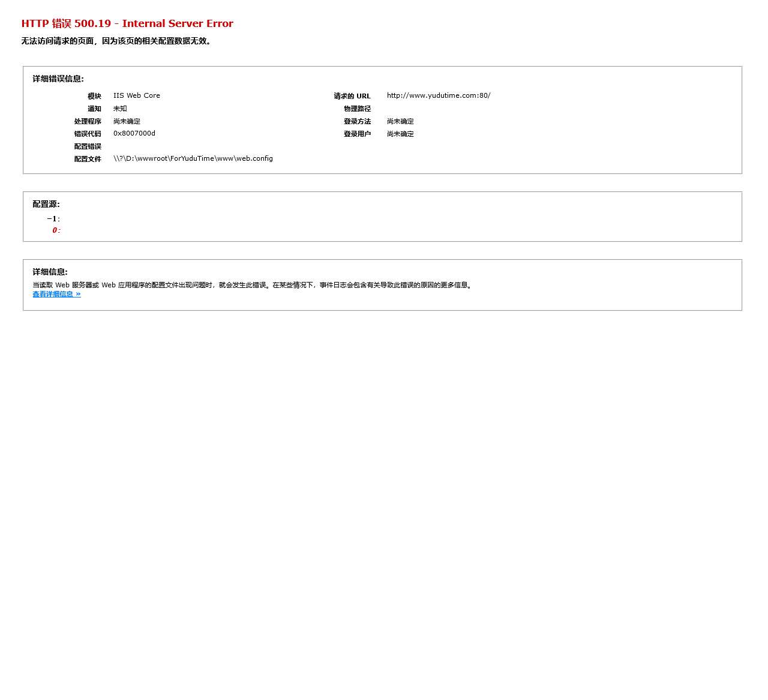Click the red 0: config source line
This screenshot has height=700, width=768.
[56, 230]
